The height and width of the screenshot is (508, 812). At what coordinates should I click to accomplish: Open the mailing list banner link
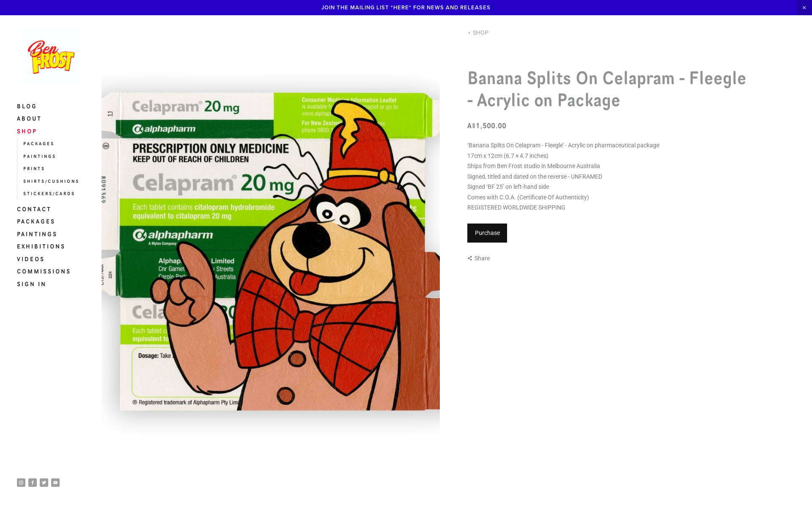coord(406,8)
